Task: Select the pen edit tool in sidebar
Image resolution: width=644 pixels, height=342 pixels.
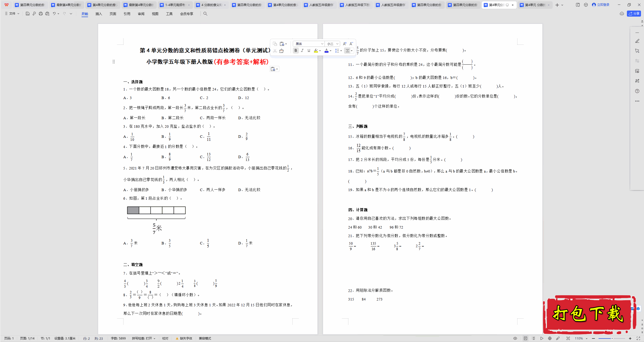Action: [637, 41]
